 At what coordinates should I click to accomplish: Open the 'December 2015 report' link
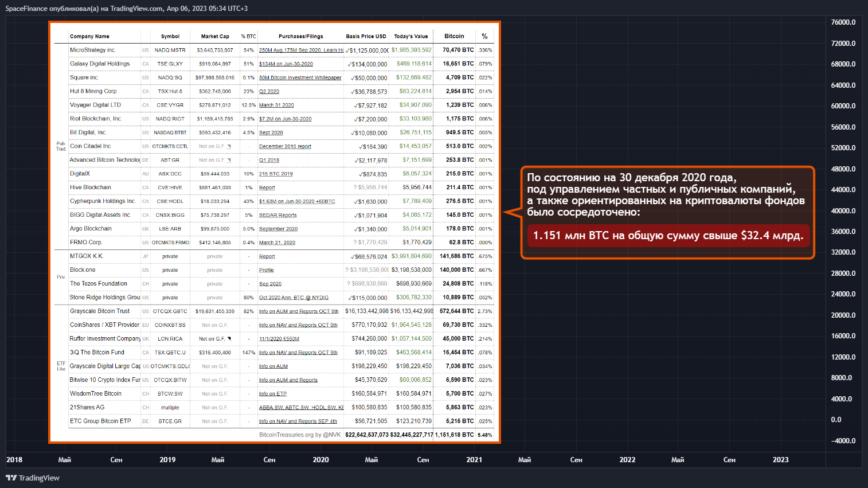click(285, 147)
